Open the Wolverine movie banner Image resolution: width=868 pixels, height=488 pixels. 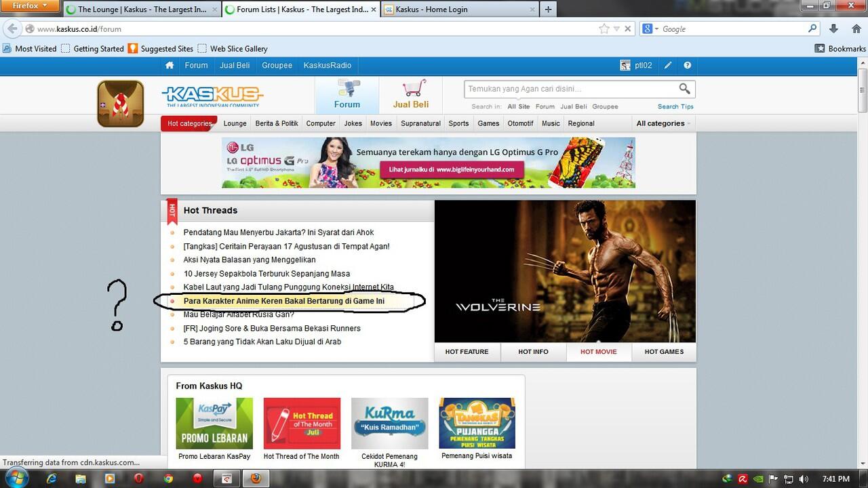pyautogui.click(x=565, y=271)
